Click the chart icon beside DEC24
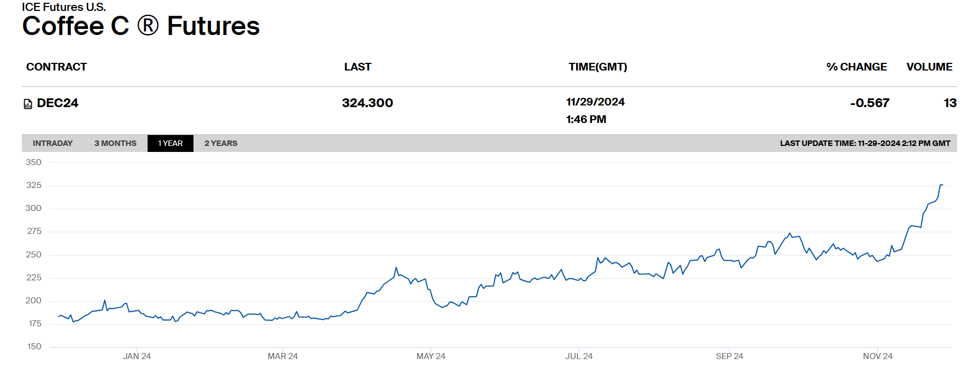The image size is (980, 370). pos(28,104)
